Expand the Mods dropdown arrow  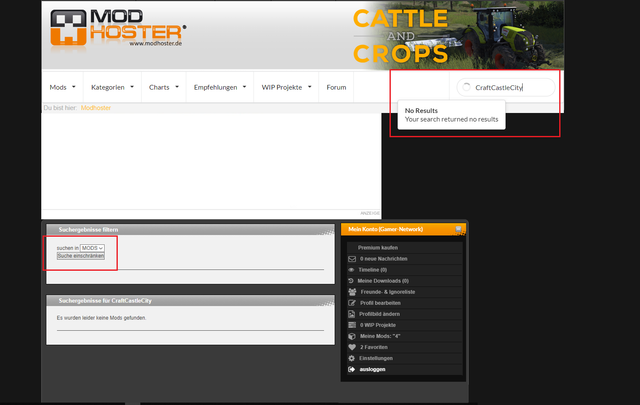coord(74,87)
